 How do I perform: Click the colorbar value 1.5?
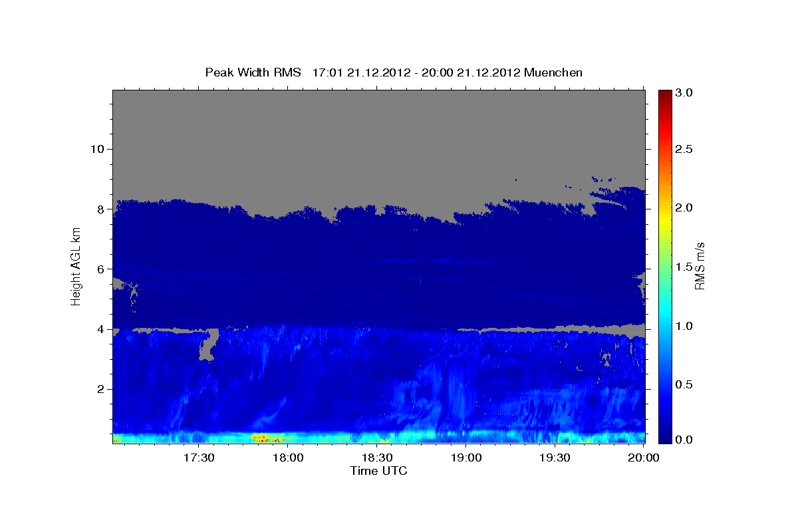[685, 267]
